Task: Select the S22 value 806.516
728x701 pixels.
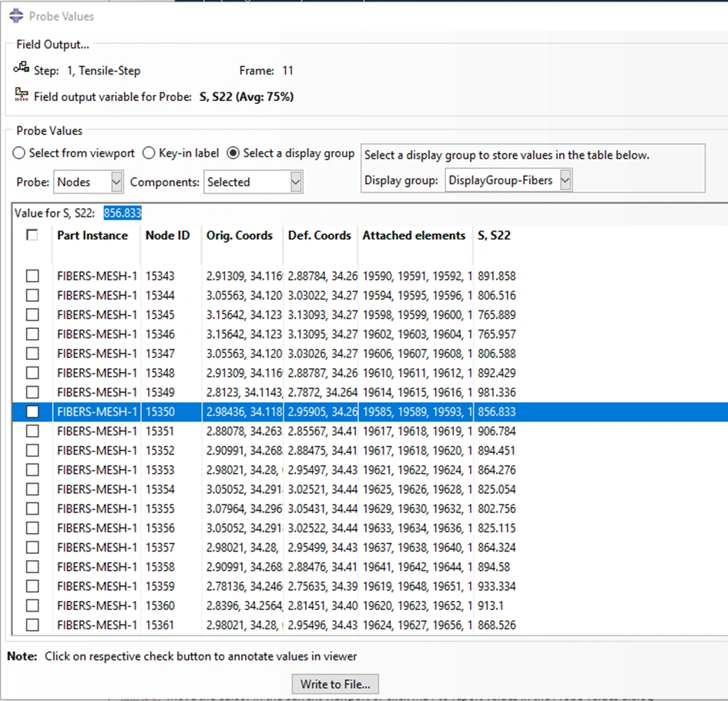Action: pyautogui.click(x=497, y=296)
